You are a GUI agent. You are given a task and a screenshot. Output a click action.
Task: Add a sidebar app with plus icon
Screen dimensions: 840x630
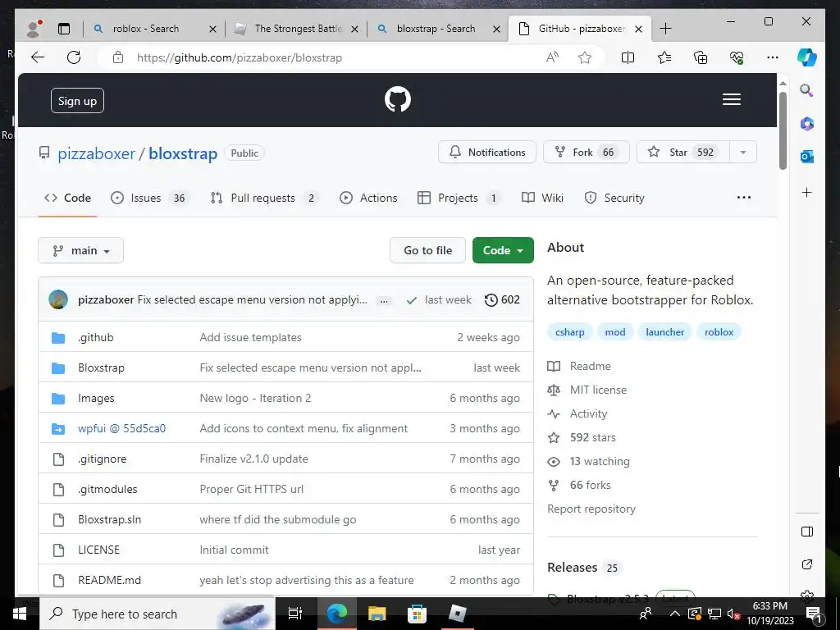click(807, 192)
